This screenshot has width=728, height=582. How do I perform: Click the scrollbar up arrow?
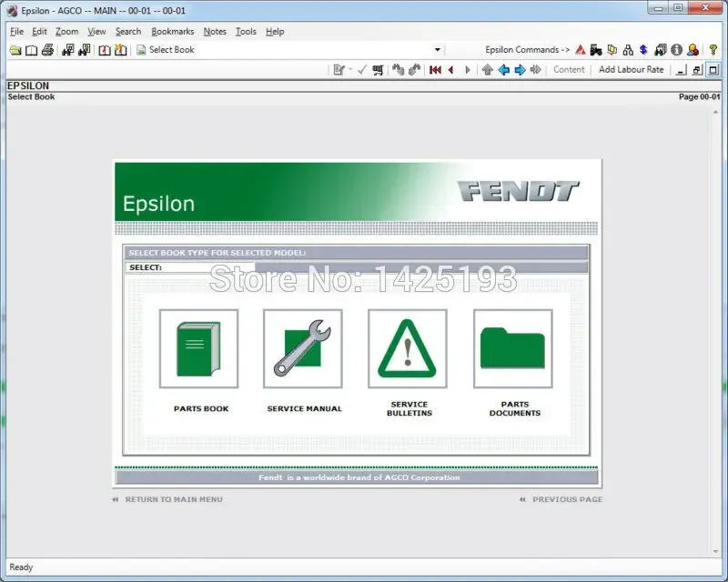pos(715,113)
